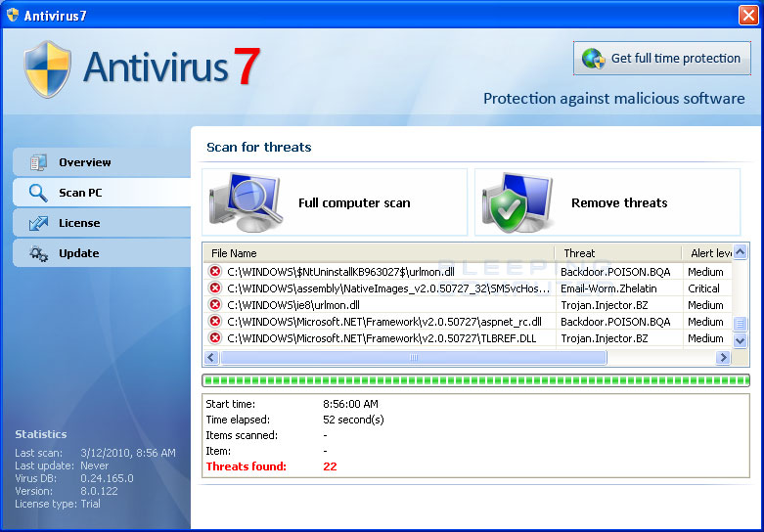This screenshot has height=532, width=764.
Task: Click the Antivirus 7 shield logo
Action: [x=48, y=69]
